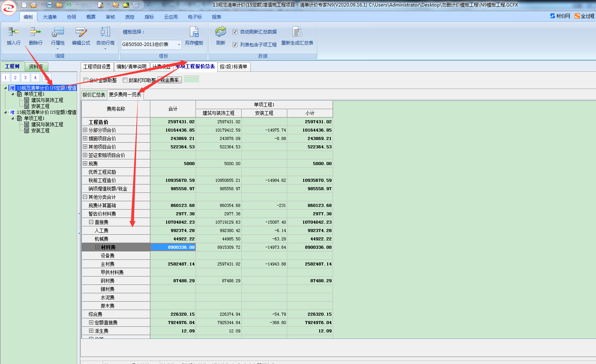The height and width of the screenshot is (364, 596).
Task: Click the 工程造价 row label
Action: click(x=98, y=122)
